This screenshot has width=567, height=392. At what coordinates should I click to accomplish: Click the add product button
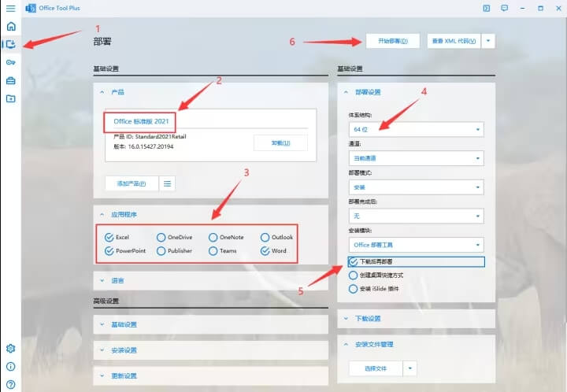132,183
